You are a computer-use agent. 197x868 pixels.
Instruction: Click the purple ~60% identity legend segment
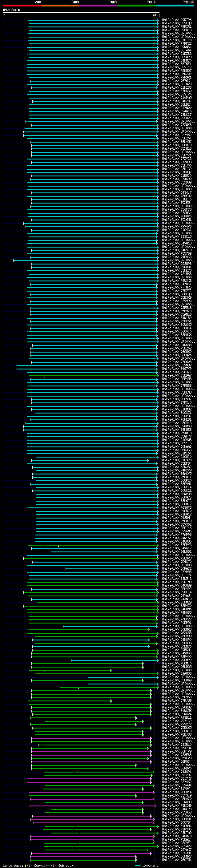[98, 6]
